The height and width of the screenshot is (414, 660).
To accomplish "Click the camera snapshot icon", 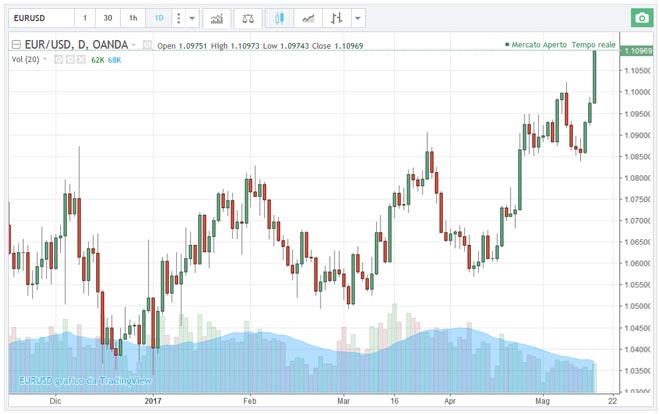I will pos(640,18).
